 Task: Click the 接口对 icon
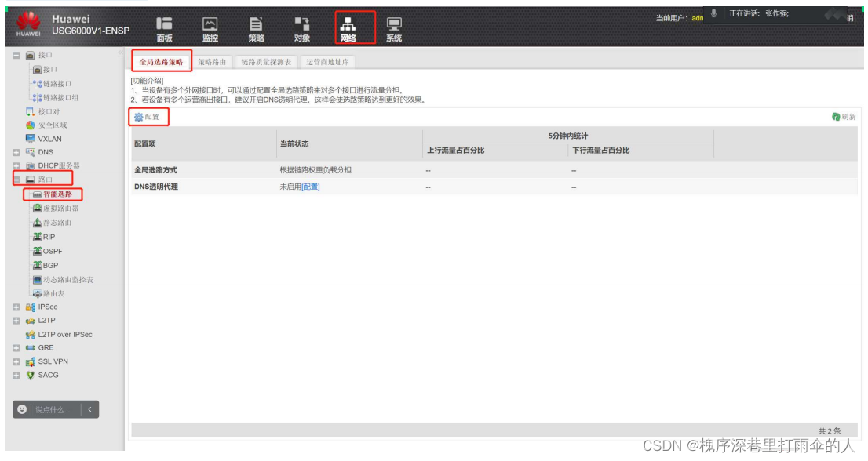pos(31,111)
